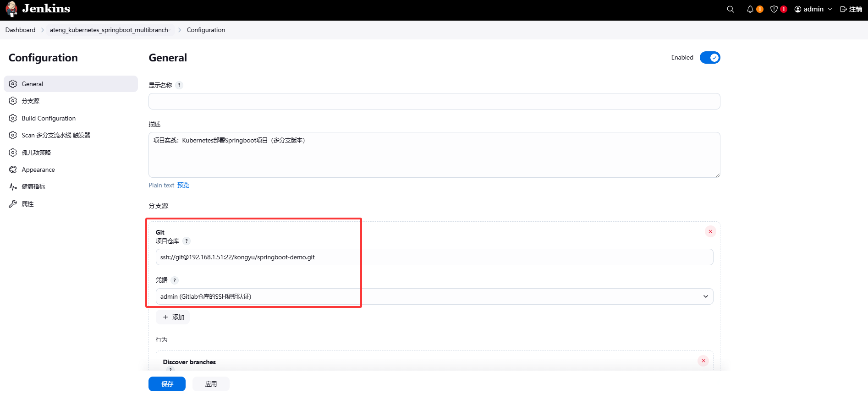
Task: Click the 预览 preview link
Action: (183, 185)
